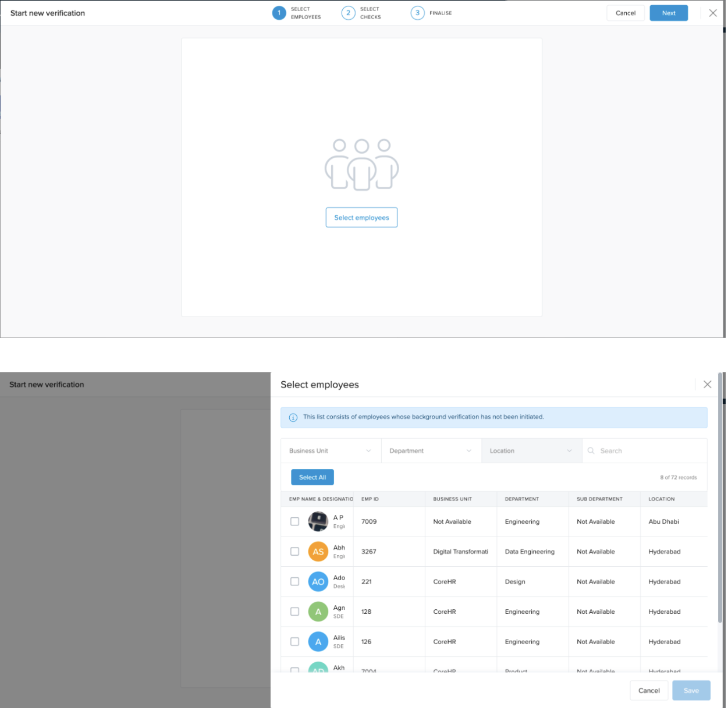
Task: Close the Start new verification wizard
Action: (x=712, y=13)
